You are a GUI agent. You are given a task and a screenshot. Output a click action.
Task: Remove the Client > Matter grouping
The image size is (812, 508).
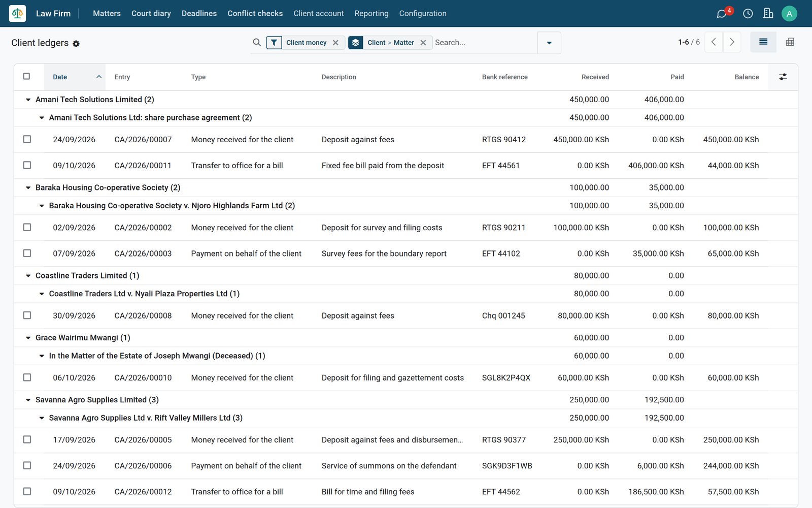(423, 43)
